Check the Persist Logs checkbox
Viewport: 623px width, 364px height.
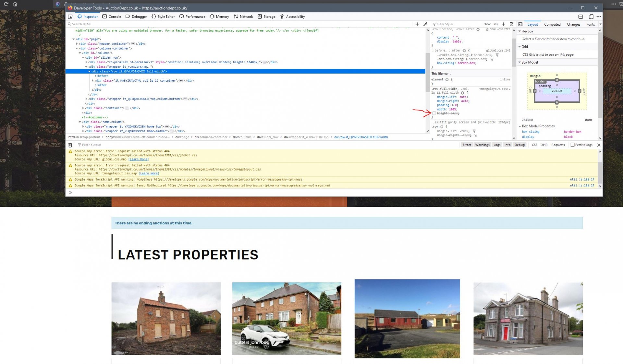[x=572, y=145]
